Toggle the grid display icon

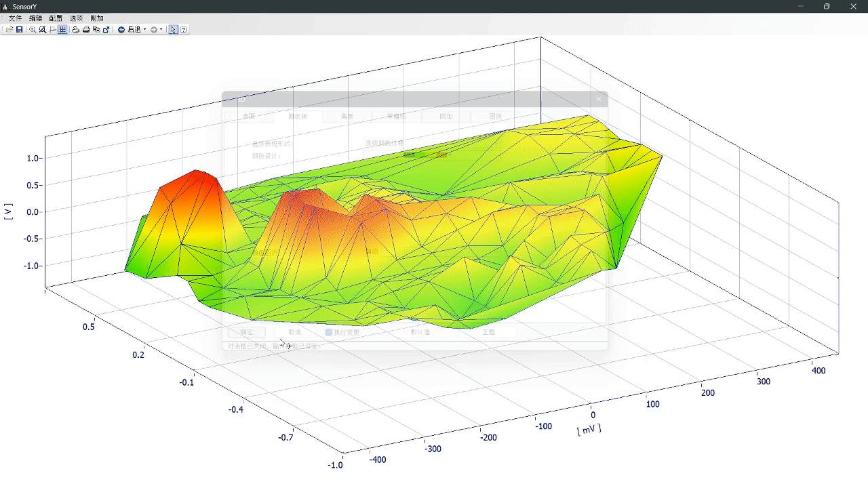click(x=62, y=30)
